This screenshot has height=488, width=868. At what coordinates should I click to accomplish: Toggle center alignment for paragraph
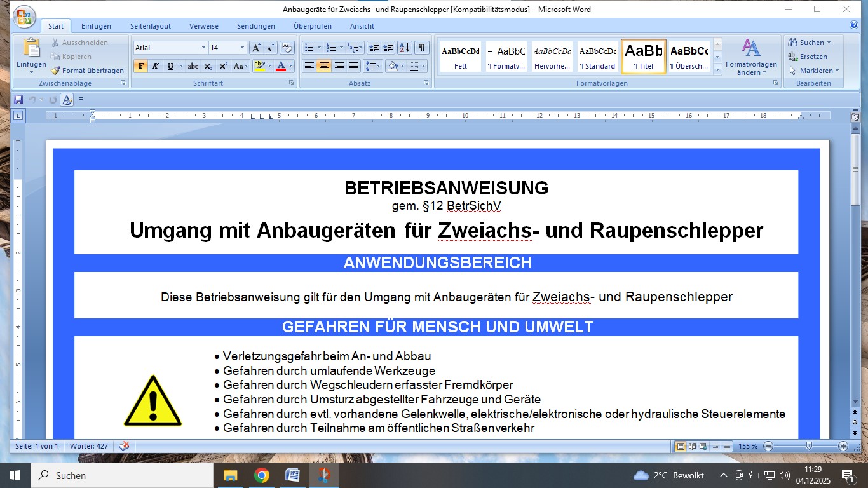click(323, 66)
